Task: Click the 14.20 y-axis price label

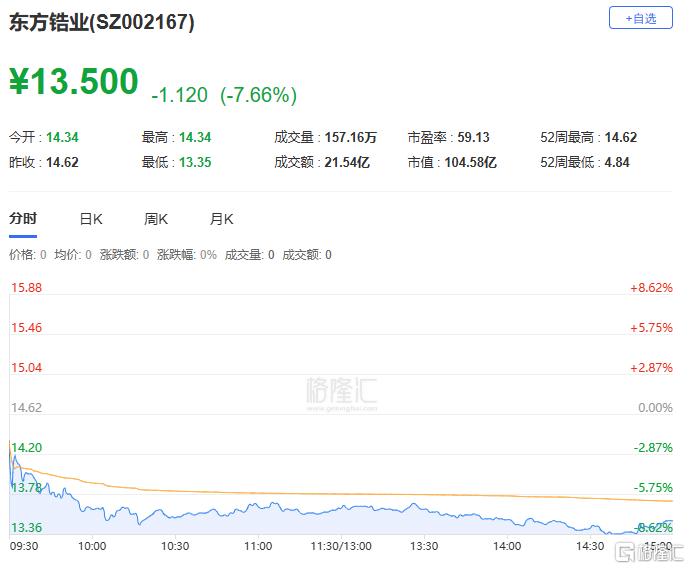Action: pyautogui.click(x=26, y=448)
